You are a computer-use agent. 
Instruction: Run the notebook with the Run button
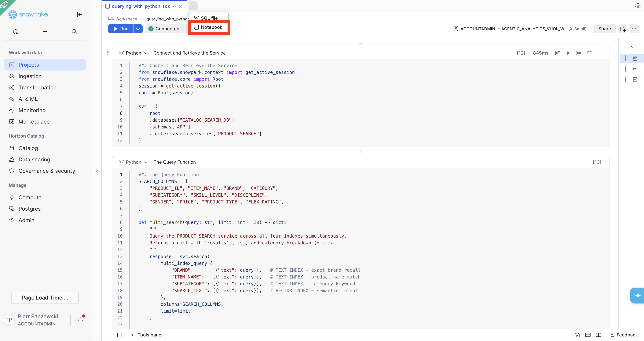tap(121, 29)
